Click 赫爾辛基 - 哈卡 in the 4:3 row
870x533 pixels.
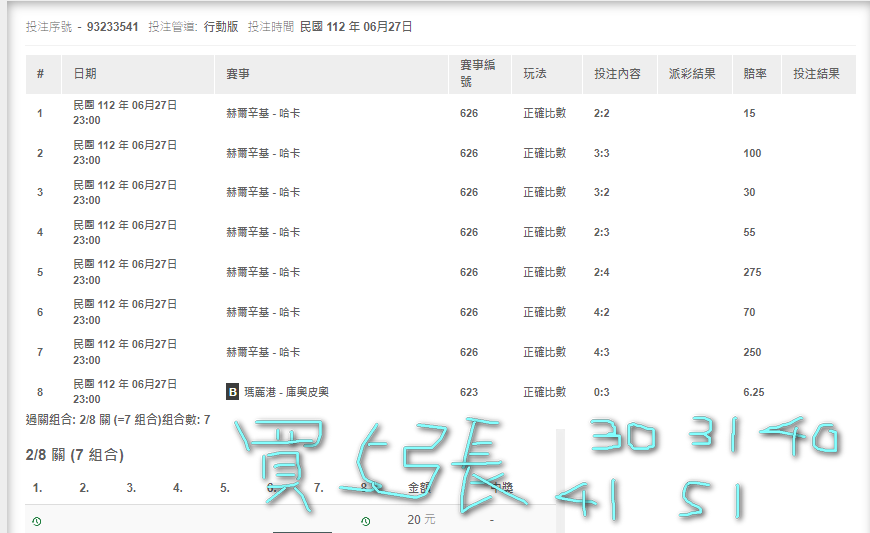(x=263, y=352)
